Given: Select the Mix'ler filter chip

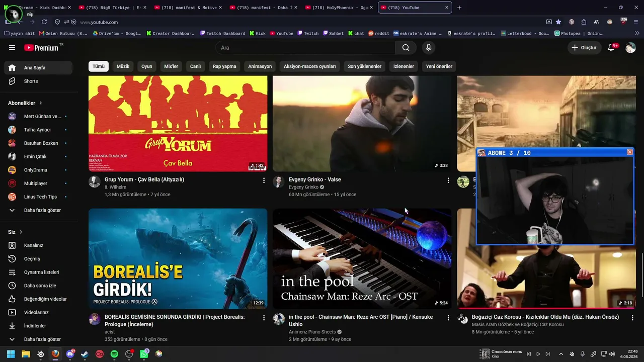Looking at the screenshot, I should (x=171, y=66).
